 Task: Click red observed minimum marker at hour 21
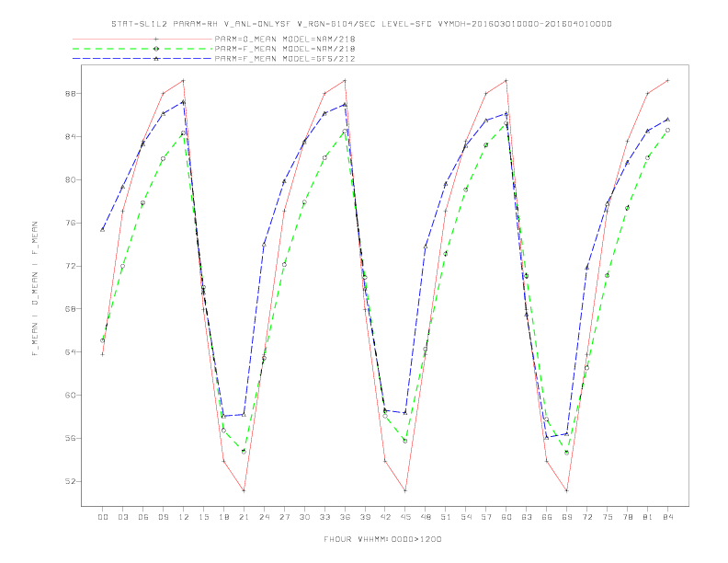pyautogui.click(x=244, y=490)
